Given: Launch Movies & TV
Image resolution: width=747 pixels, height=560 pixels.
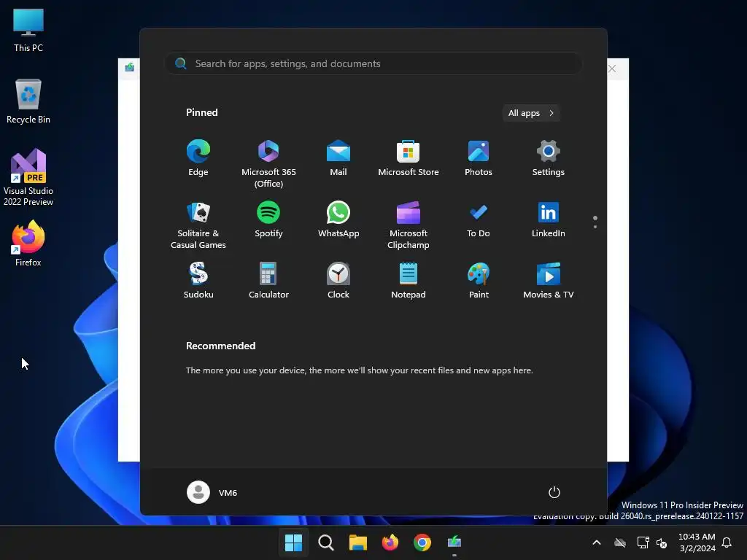Looking at the screenshot, I should [549, 281].
